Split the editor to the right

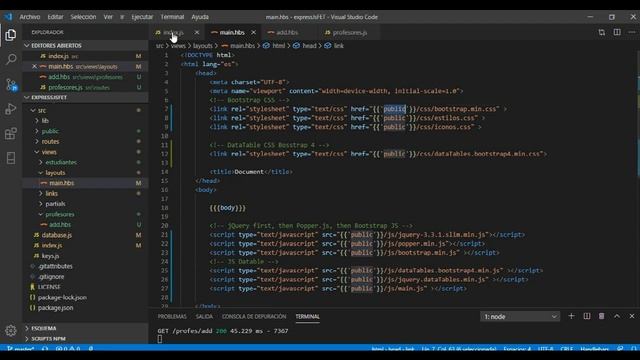(x=617, y=32)
